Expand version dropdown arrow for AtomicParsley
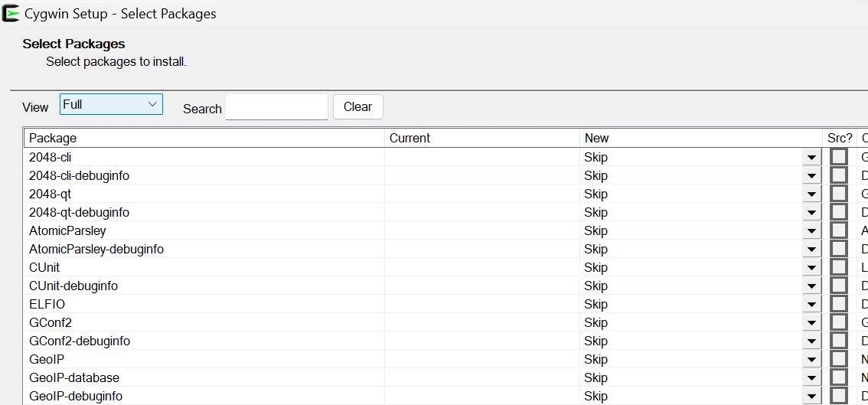 click(811, 231)
